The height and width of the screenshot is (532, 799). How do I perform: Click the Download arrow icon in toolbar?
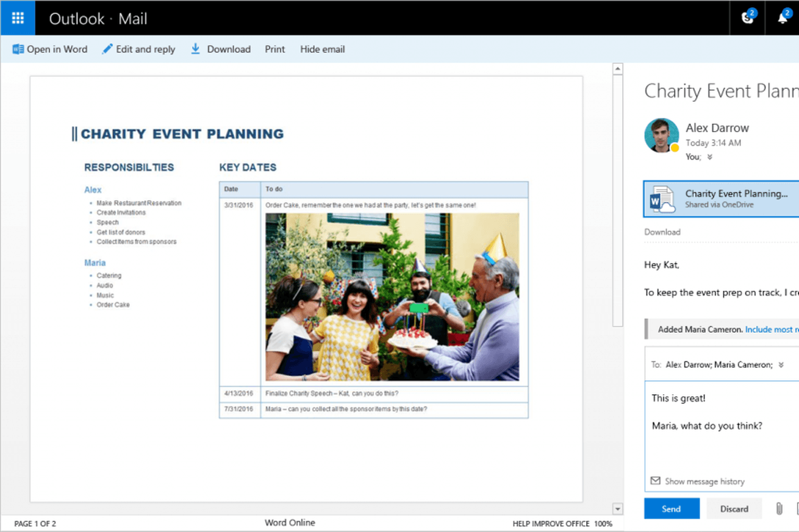pyautogui.click(x=195, y=49)
